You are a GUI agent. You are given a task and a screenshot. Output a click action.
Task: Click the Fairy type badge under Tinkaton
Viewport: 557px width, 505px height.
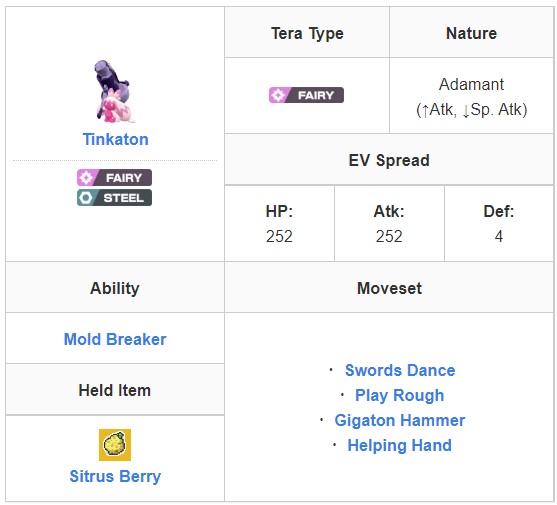point(114,178)
